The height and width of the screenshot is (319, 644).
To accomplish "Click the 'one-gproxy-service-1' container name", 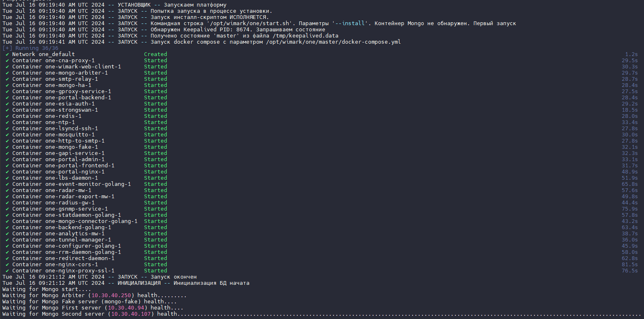I will 78,91.
